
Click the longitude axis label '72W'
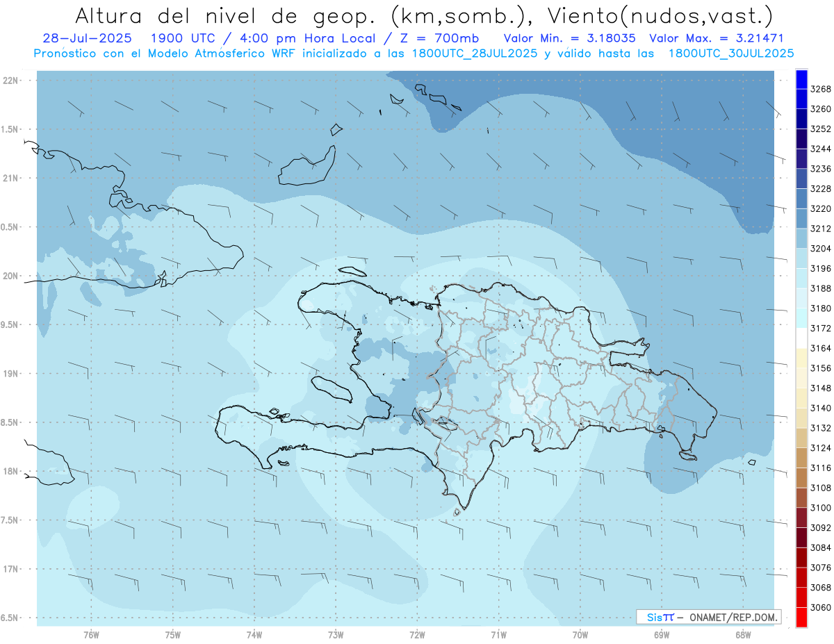pyautogui.click(x=417, y=634)
